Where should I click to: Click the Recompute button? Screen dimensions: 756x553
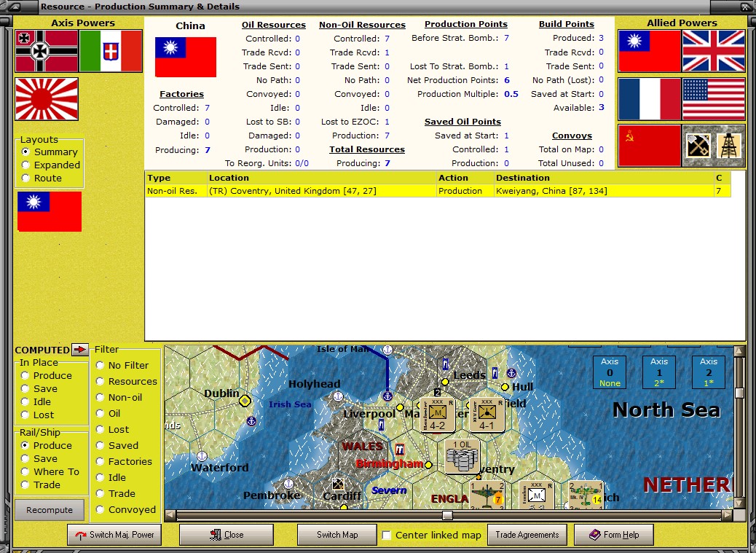[50, 510]
